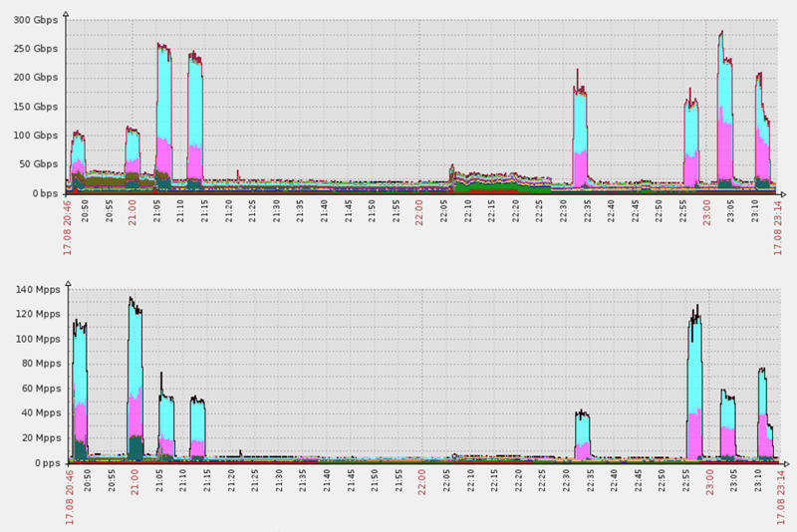Click the red 23:00 label on Mpps chart
The height and width of the screenshot is (532, 797).
(709, 482)
